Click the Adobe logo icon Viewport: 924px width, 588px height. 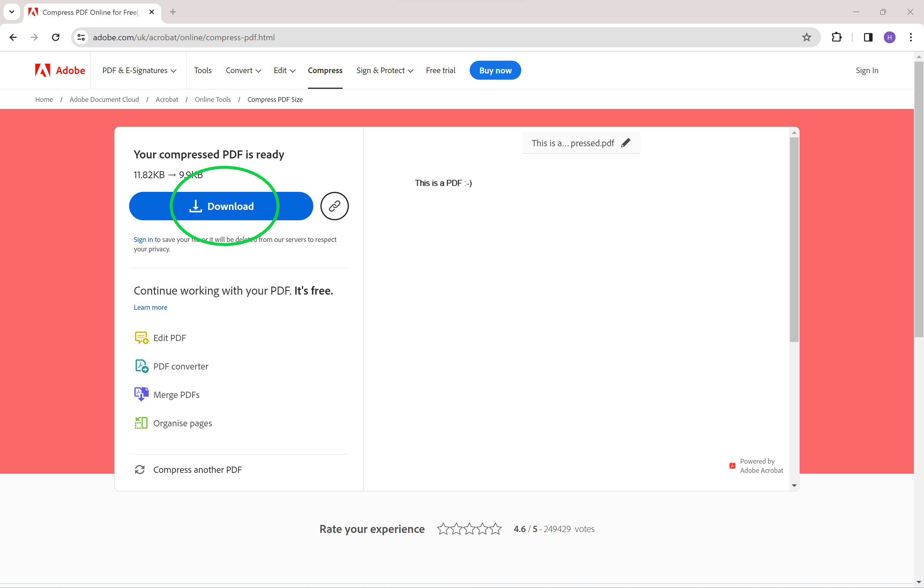pos(43,70)
